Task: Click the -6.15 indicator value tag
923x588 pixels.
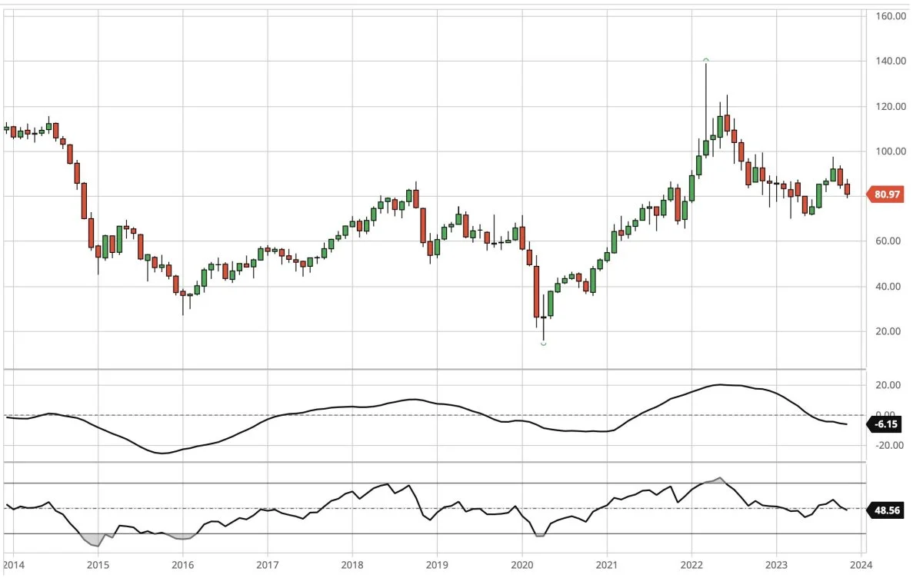Action: pyautogui.click(x=885, y=424)
